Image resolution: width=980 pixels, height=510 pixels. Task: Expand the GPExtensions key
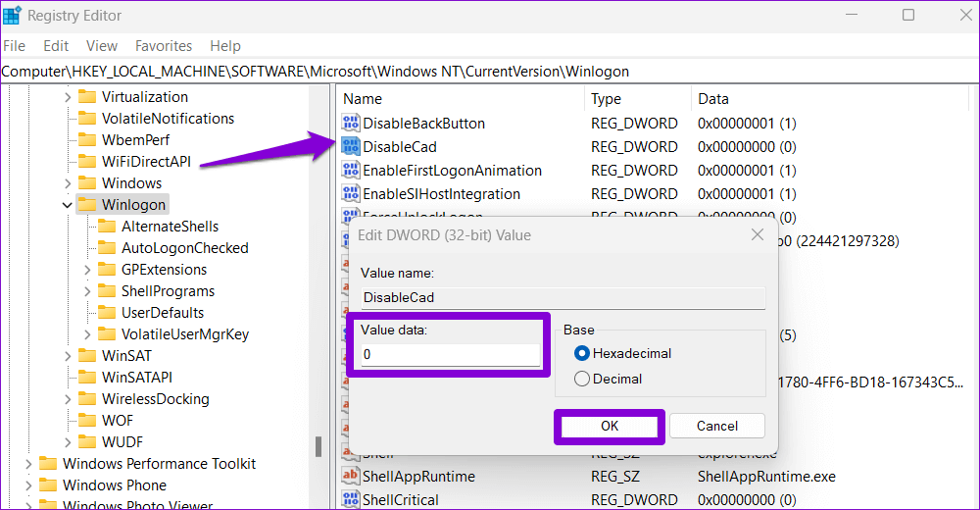(x=87, y=270)
